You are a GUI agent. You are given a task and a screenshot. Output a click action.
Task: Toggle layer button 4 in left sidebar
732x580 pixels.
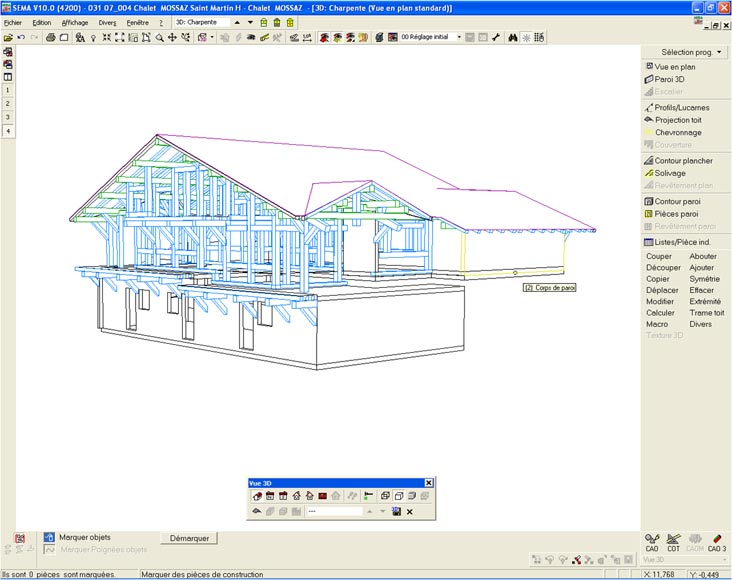click(8, 131)
